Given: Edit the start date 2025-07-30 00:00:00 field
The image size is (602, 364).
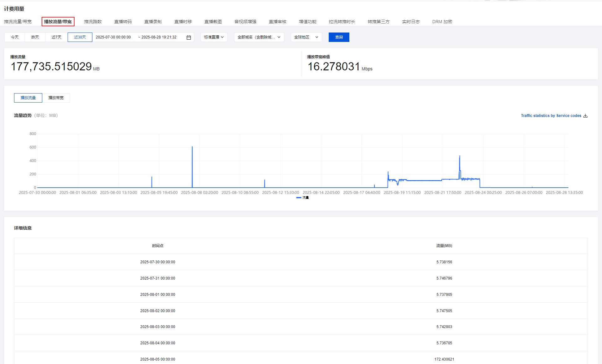Looking at the screenshot, I should 113,37.
